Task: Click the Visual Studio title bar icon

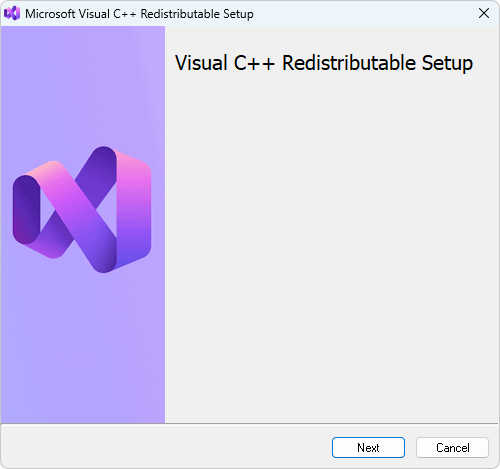Action: coord(12,14)
